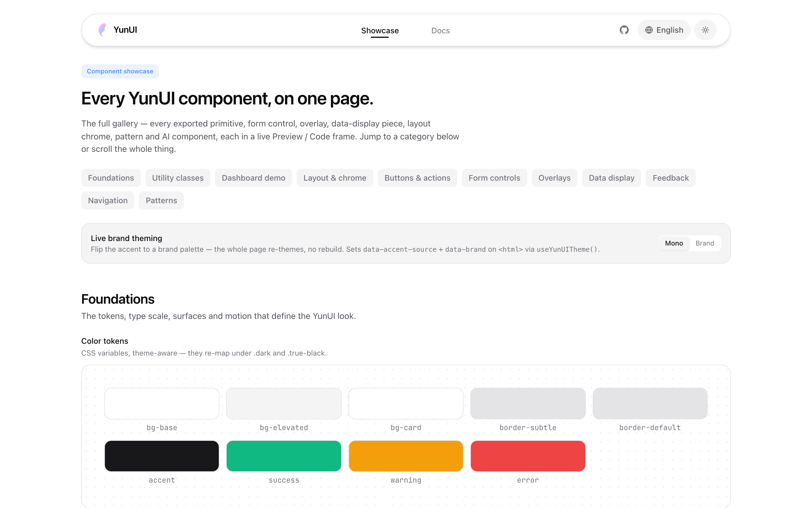The height and width of the screenshot is (508, 812).
Task: Click the red error color swatch
Action: [x=528, y=456]
